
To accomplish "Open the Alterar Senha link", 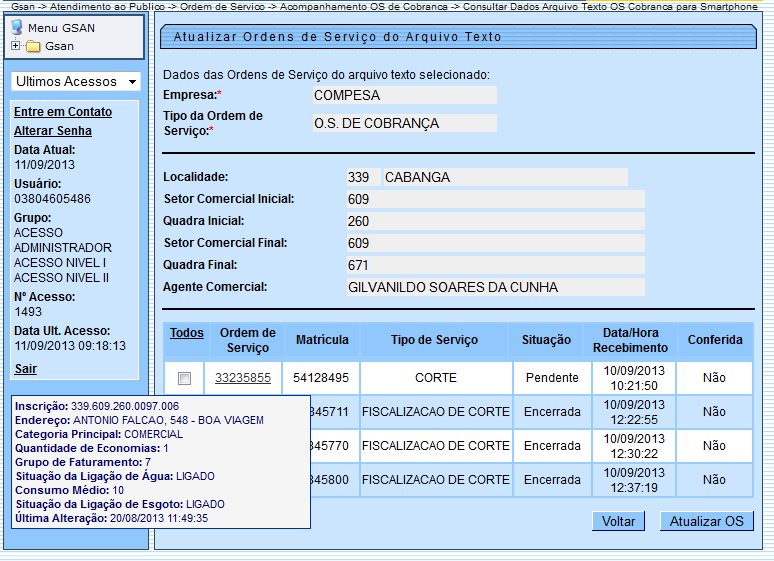I will pyautogui.click(x=53, y=131).
